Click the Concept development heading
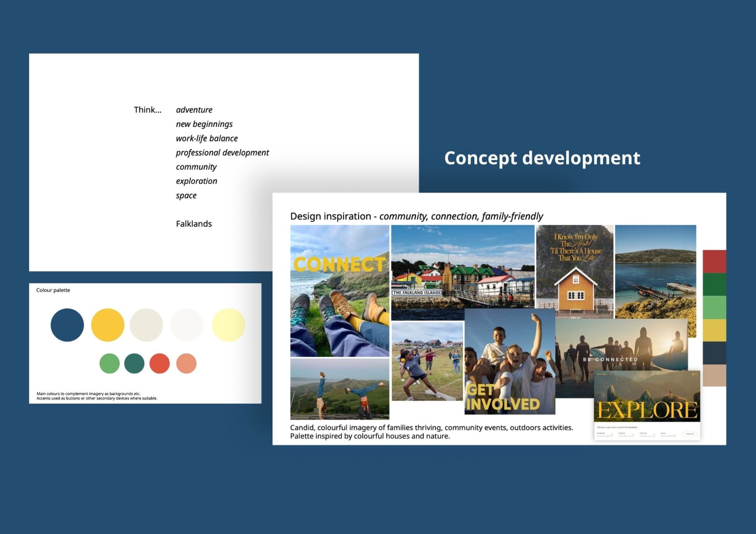Image resolution: width=756 pixels, height=534 pixels. [542, 158]
